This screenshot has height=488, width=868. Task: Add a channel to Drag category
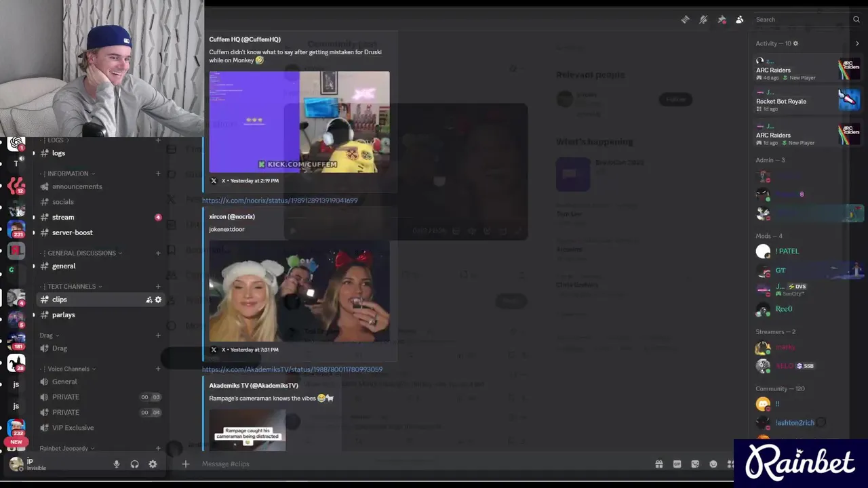158,335
